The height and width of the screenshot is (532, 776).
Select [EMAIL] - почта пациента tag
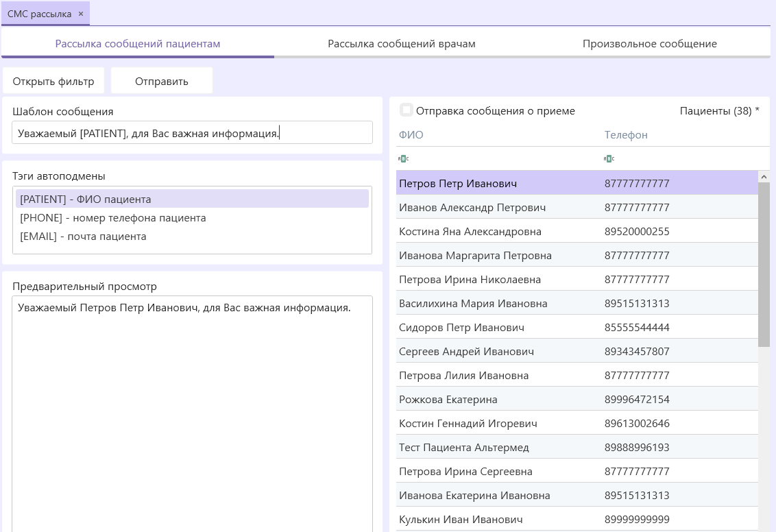click(192, 236)
